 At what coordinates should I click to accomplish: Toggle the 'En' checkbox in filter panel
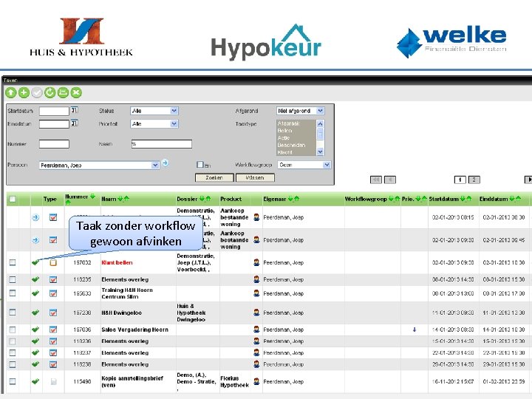[199, 165]
